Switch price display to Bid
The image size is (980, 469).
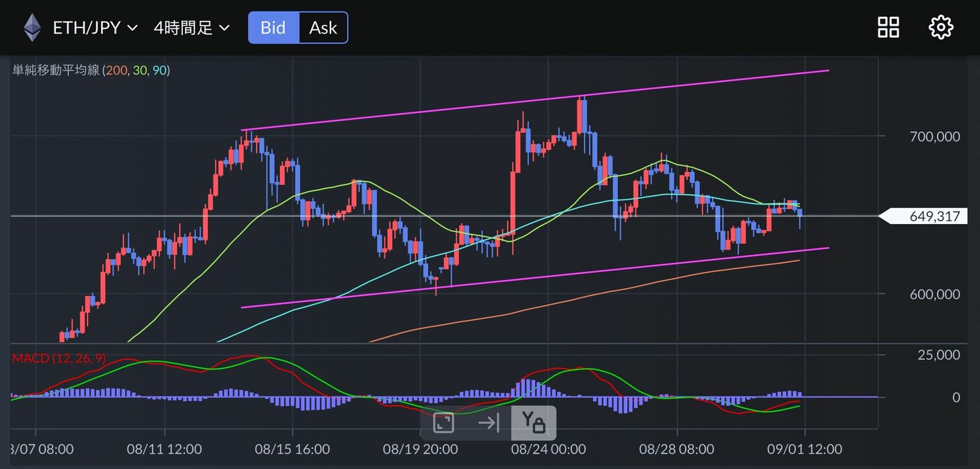tap(273, 28)
